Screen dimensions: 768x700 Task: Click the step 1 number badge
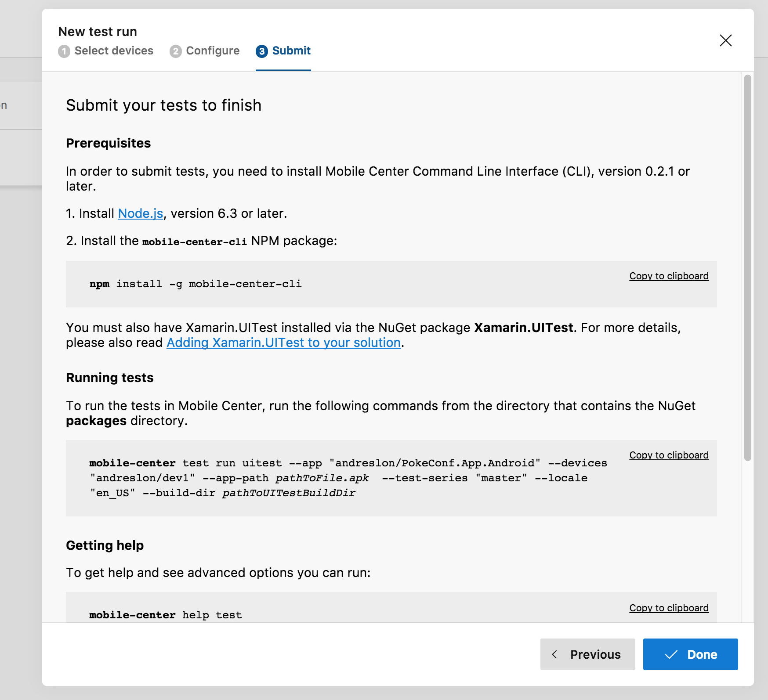click(x=64, y=51)
